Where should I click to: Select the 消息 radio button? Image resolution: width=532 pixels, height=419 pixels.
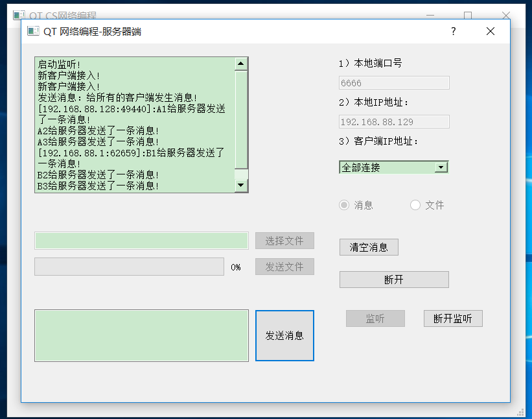(343, 205)
